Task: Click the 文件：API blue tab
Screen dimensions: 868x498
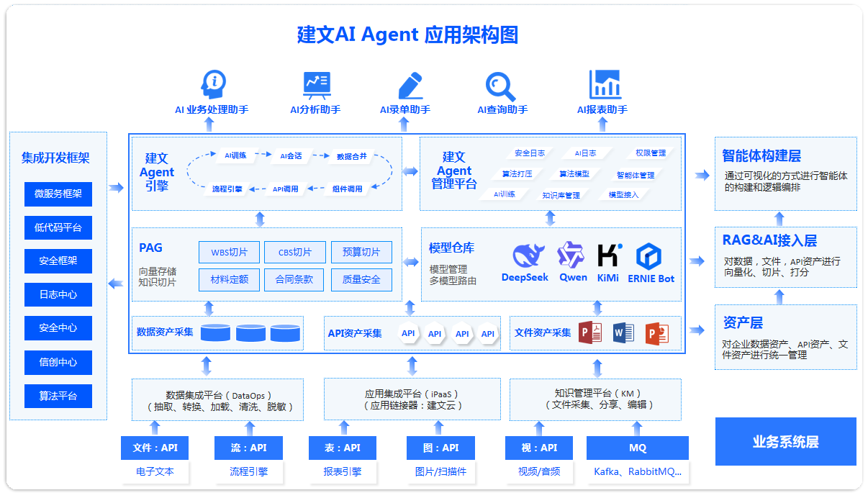Action: [155, 448]
